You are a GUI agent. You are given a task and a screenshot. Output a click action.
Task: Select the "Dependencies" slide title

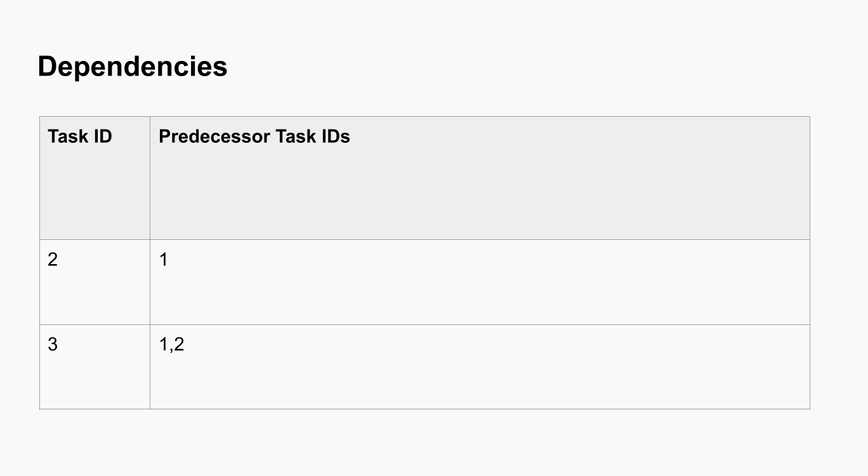point(132,67)
